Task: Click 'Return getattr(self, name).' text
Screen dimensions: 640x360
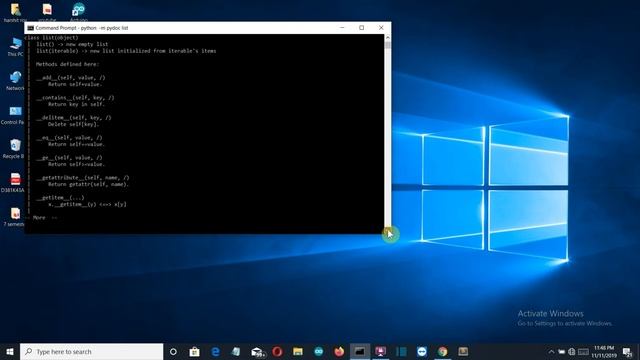Action: (89, 184)
